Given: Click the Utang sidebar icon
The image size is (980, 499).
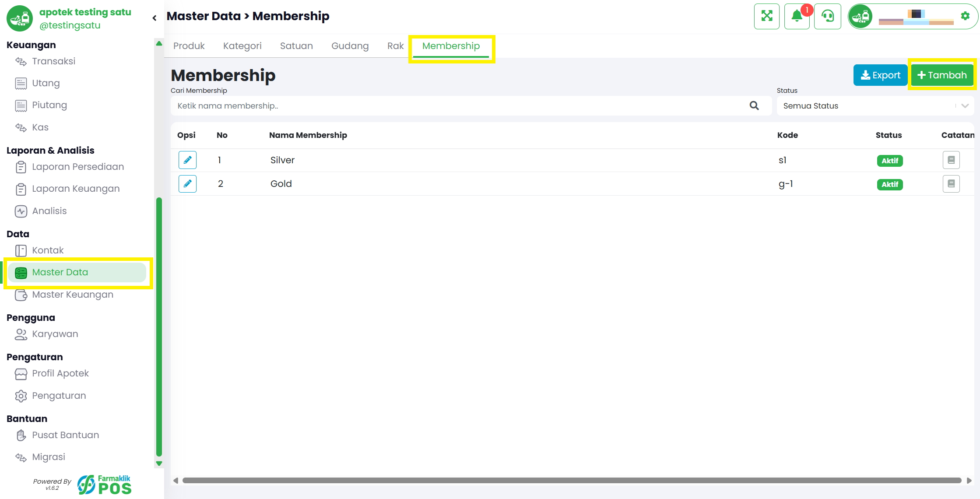Looking at the screenshot, I should pyautogui.click(x=21, y=83).
